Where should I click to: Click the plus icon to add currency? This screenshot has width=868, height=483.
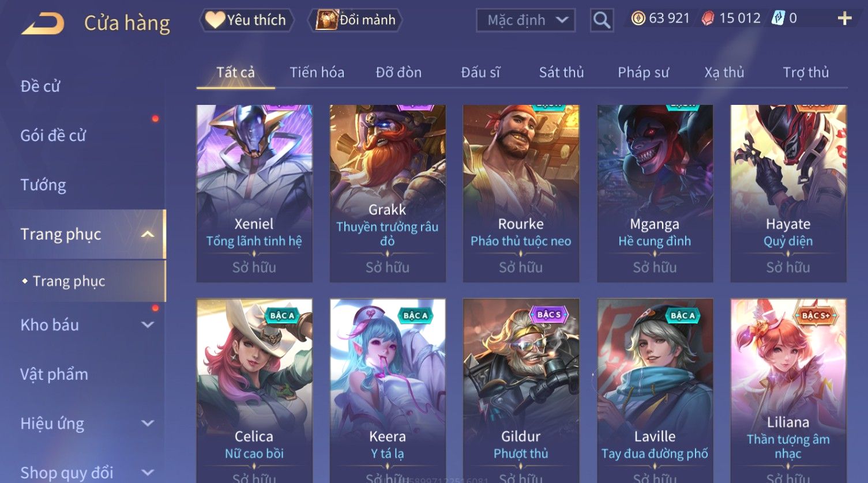844,19
